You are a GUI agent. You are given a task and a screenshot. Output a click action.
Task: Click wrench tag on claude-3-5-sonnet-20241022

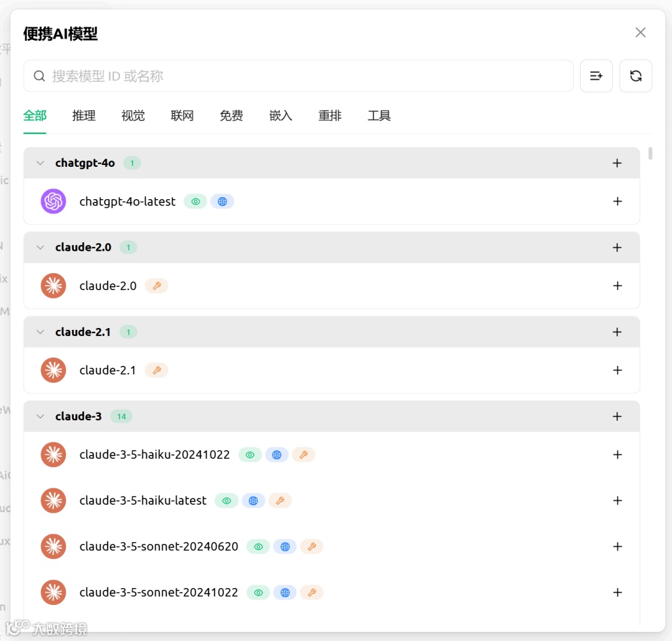coord(312,592)
